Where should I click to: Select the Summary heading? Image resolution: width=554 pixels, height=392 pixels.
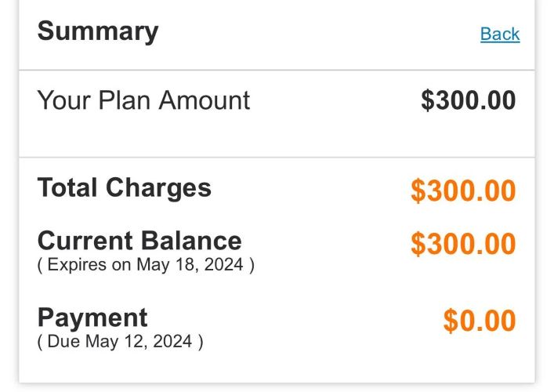click(x=98, y=31)
